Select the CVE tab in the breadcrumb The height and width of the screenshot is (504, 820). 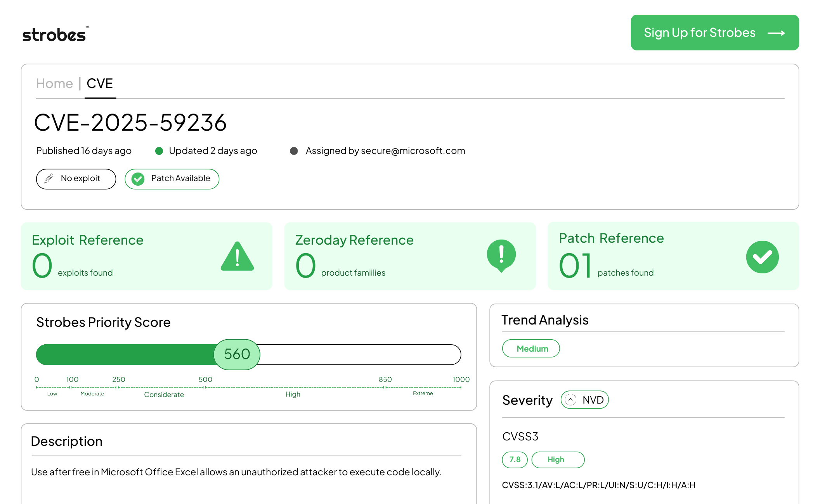click(x=100, y=83)
